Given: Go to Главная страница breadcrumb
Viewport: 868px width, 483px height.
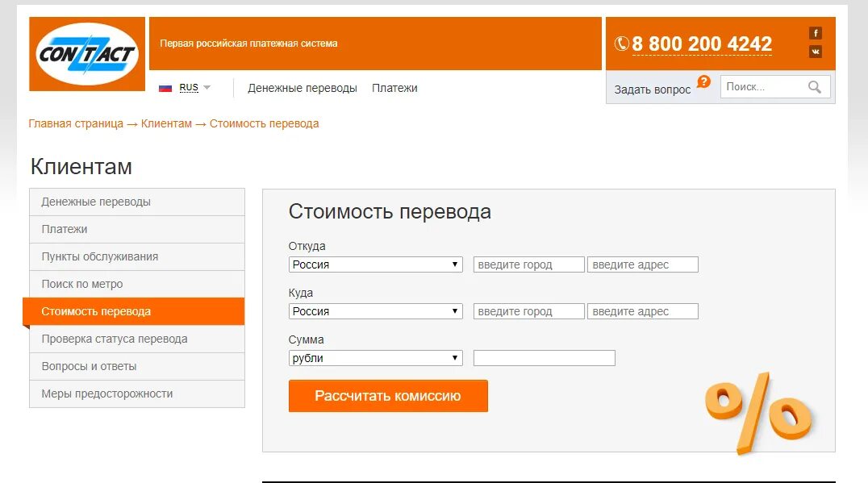Looking at the screenshot, I should [76, 123].
